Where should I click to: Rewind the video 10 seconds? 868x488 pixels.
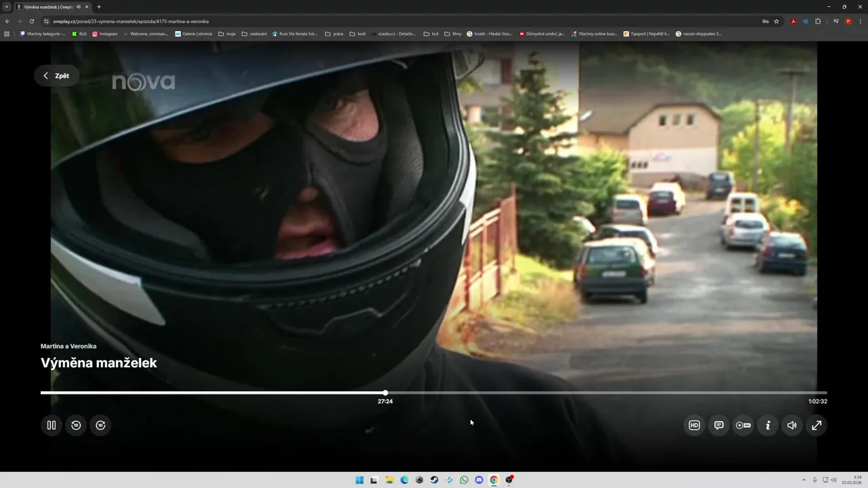(x=76, y=425)
